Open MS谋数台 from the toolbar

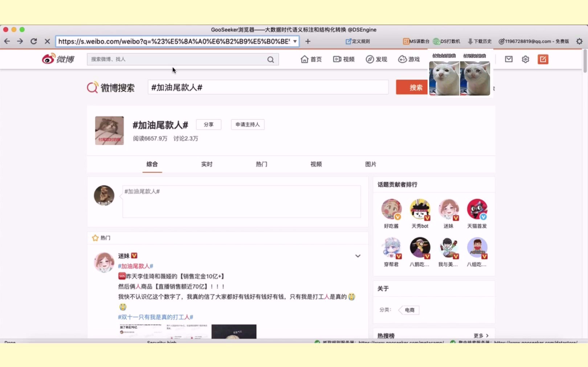point(416,41)
